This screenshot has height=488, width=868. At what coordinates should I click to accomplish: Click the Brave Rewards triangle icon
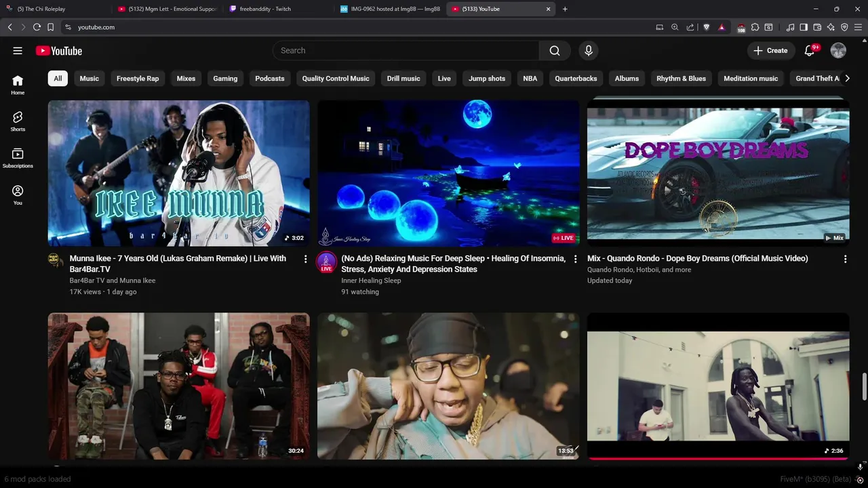click(722, 27)
